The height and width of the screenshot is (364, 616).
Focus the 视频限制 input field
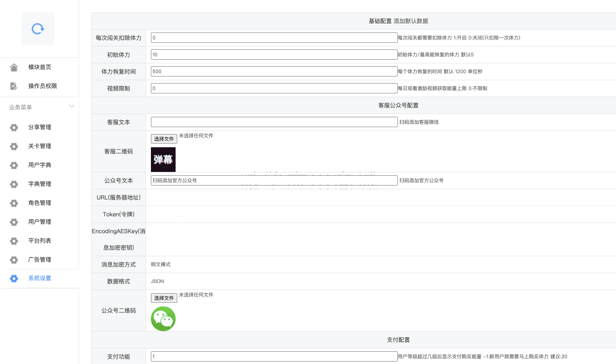[x=274, y=88]
